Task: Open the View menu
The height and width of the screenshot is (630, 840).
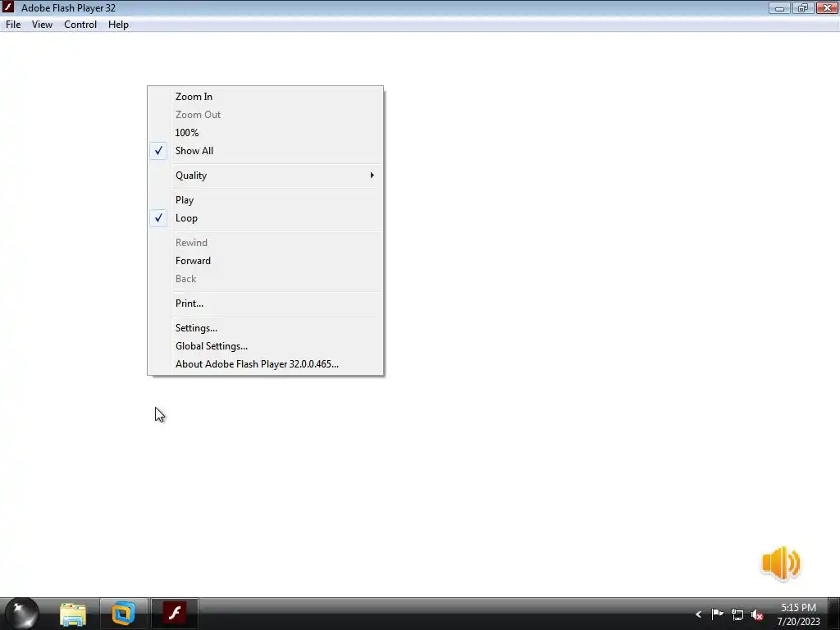Action: (x=42, y=25)
